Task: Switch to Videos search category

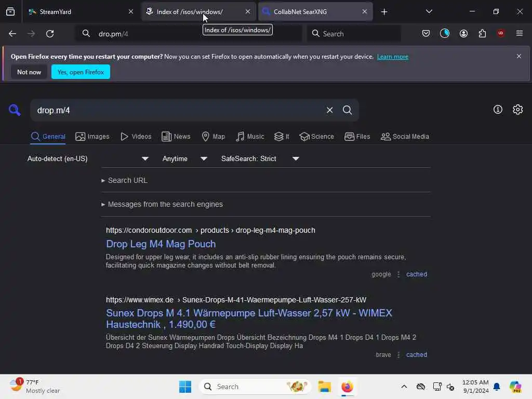Action: (136, 137)
